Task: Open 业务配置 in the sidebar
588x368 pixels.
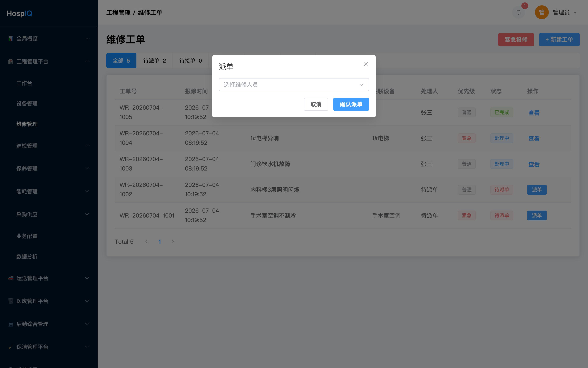Action: pos(27,236)
